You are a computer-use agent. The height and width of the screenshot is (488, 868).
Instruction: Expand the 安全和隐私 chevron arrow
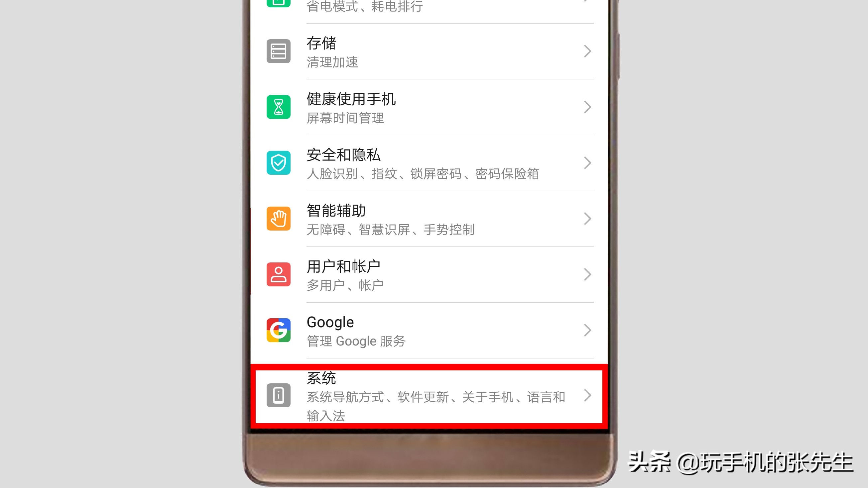tap(587, 163)
